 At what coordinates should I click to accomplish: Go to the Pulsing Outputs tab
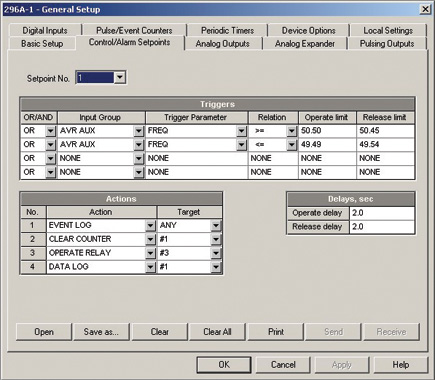pyautogui.click(x=387, y=44)
